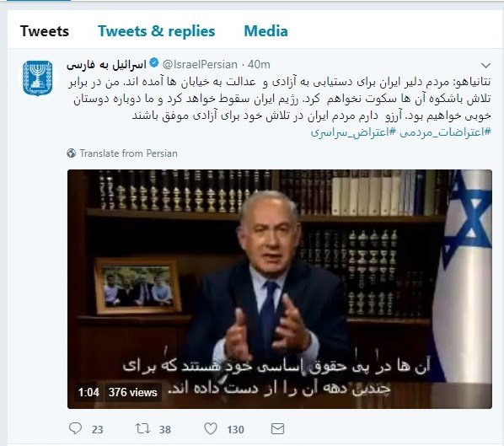The width and height of the screenshot is (504, 446).
Task: Open the Tweets & replies tab
Action: [157, 31]
